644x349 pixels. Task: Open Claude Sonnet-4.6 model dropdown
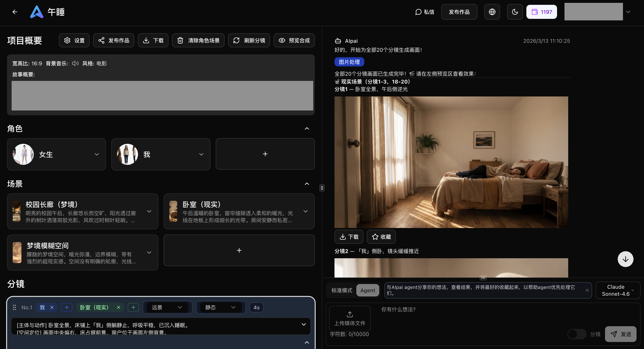pyautogui.click(x=618, y=290)
